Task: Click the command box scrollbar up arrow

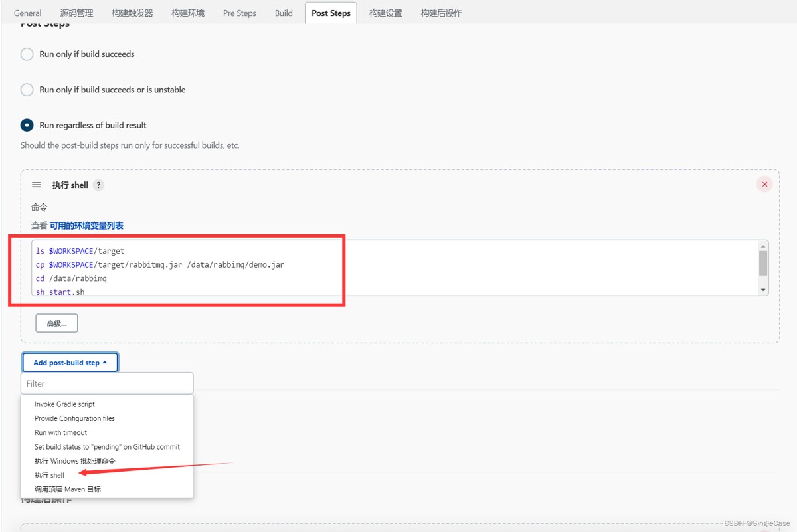Action: pyautogui.click(x=763, y=246)
